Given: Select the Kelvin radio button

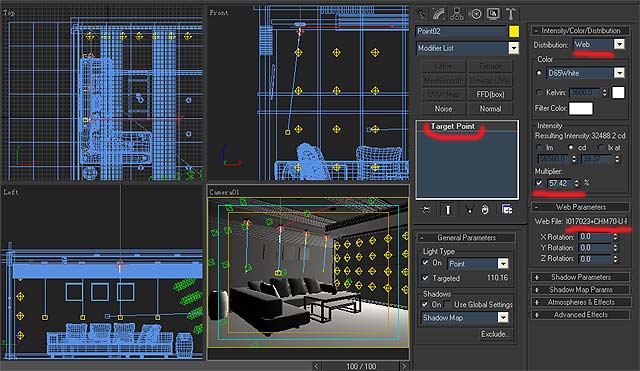Looking at the screenshot, I should [x=539, y=93].
